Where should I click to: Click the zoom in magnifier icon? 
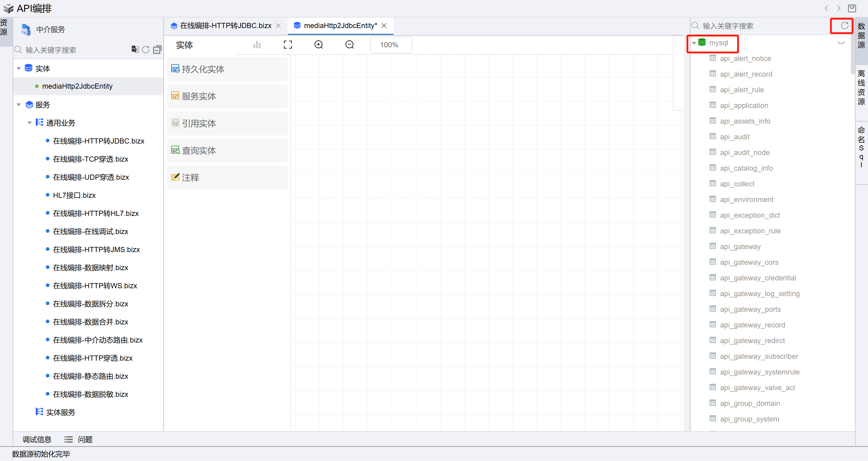[318, 45]
